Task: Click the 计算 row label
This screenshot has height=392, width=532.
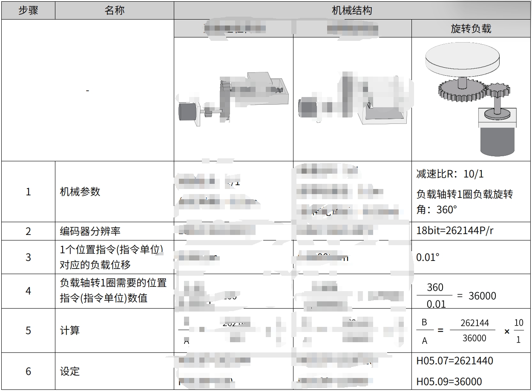Action: (x=69, y=330)
